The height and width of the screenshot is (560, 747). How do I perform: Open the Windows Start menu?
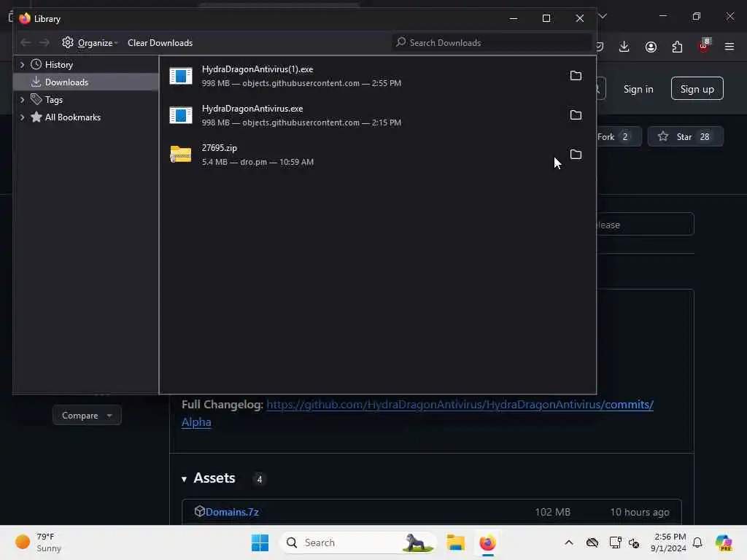(260, 542)
